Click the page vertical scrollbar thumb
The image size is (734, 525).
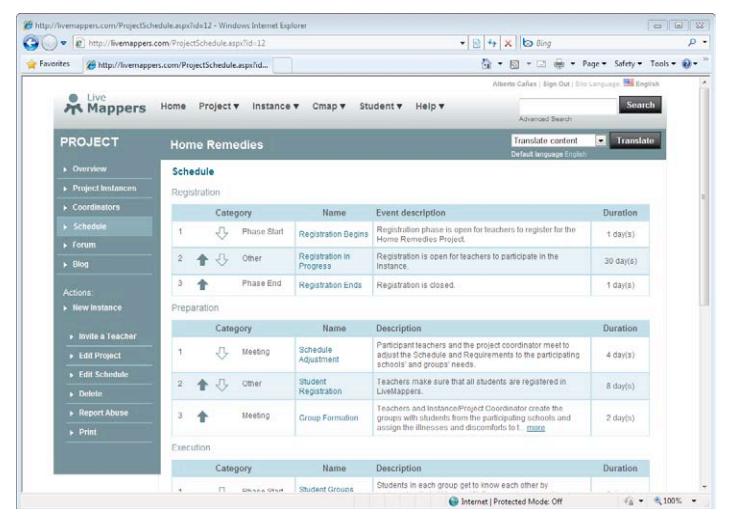click(x=704, y=197)
